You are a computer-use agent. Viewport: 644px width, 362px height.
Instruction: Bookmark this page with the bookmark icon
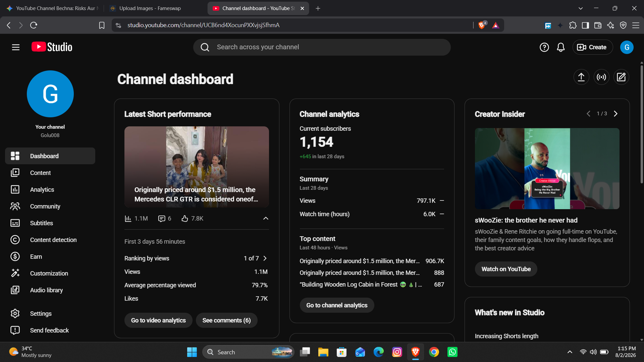tap(102, 25)
